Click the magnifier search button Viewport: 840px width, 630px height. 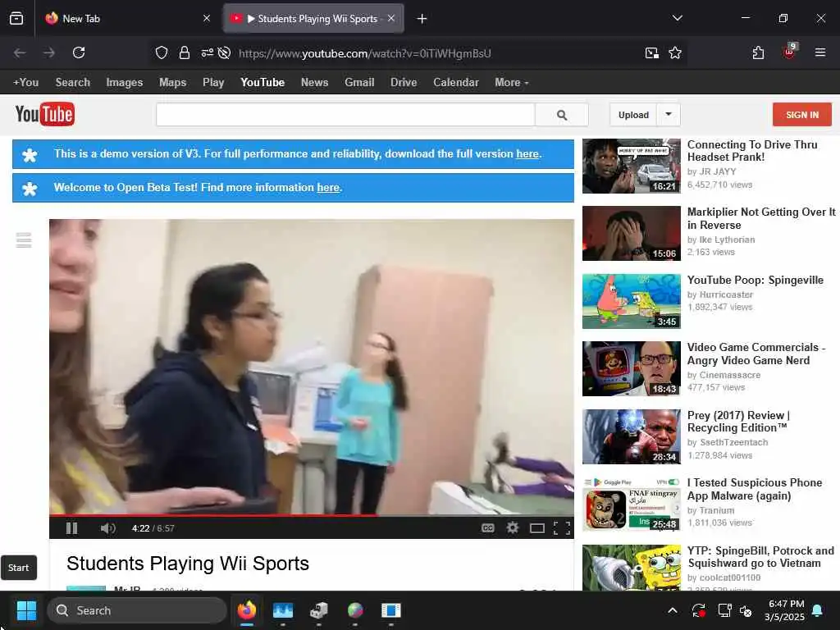(x=562, y=115)
